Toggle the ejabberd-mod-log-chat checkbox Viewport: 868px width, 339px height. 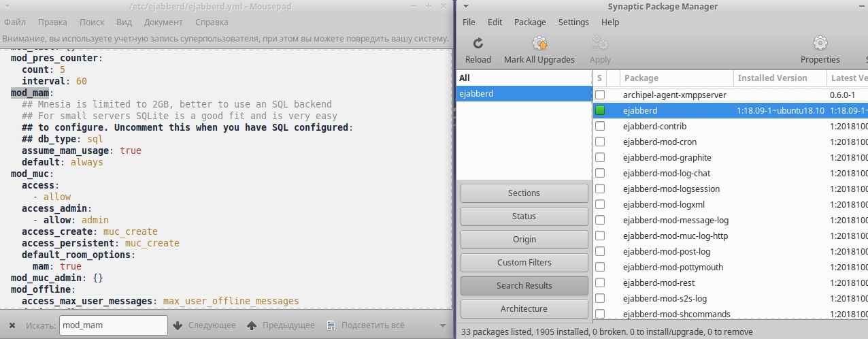click(x=600, y=173)
